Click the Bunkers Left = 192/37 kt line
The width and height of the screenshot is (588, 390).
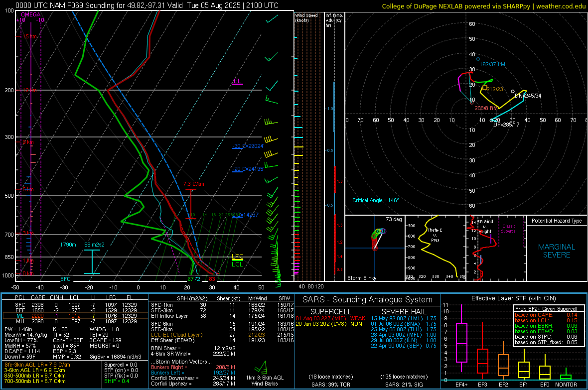click(x=193, y=373)
